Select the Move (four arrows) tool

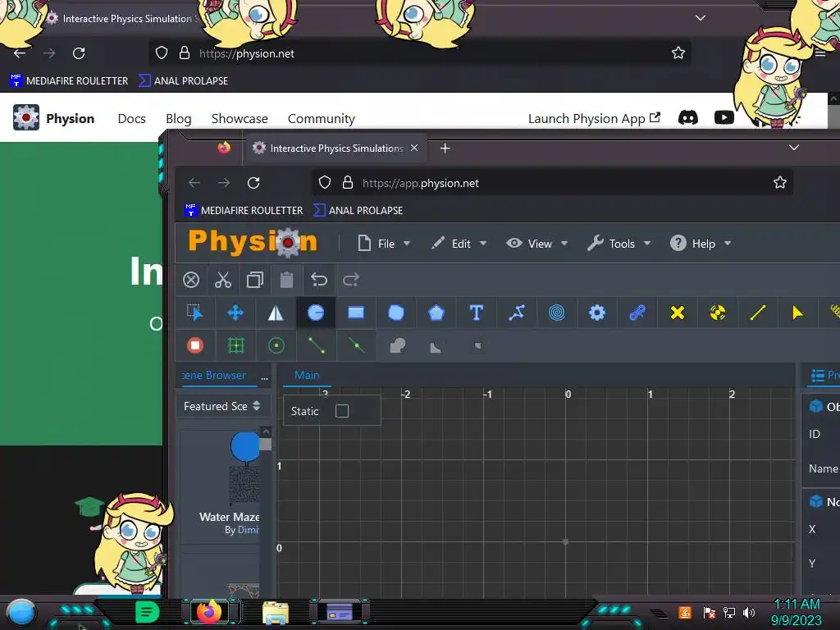(x=235, y=313)
